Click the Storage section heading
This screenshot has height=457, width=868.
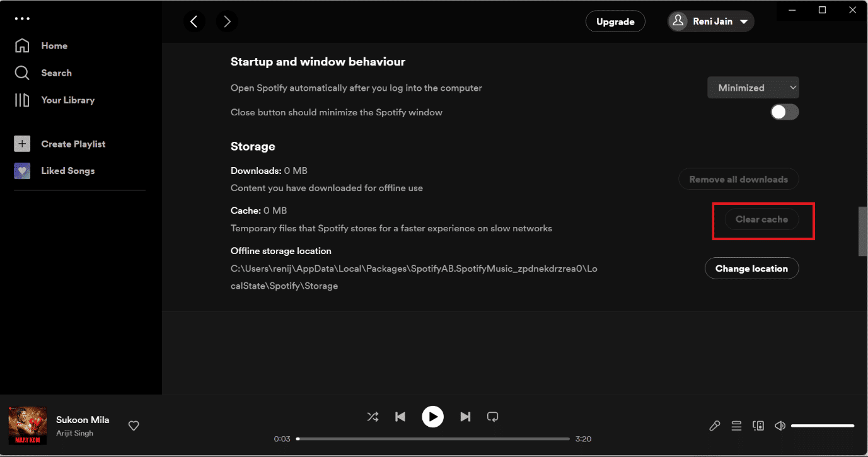coord(253,146)
